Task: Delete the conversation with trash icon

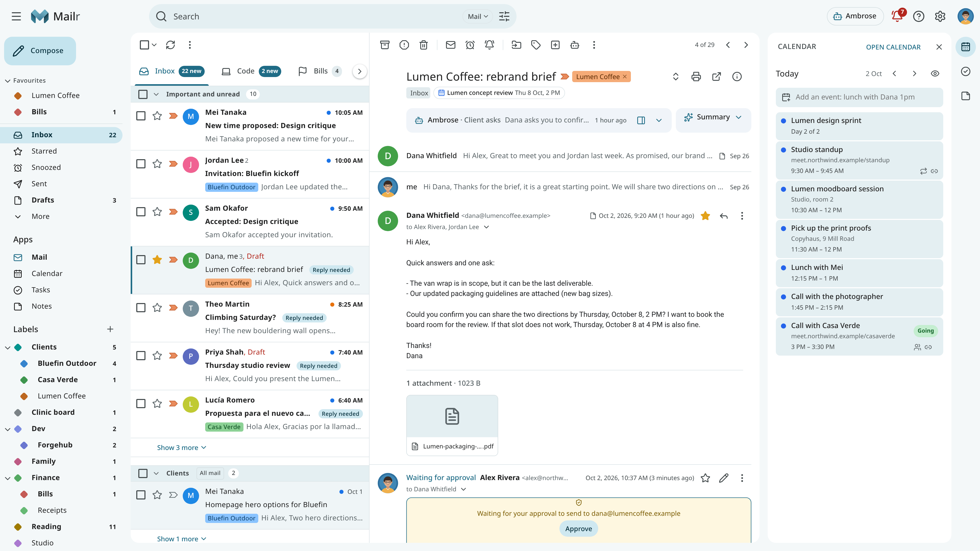Action: (x=423, y=45)
